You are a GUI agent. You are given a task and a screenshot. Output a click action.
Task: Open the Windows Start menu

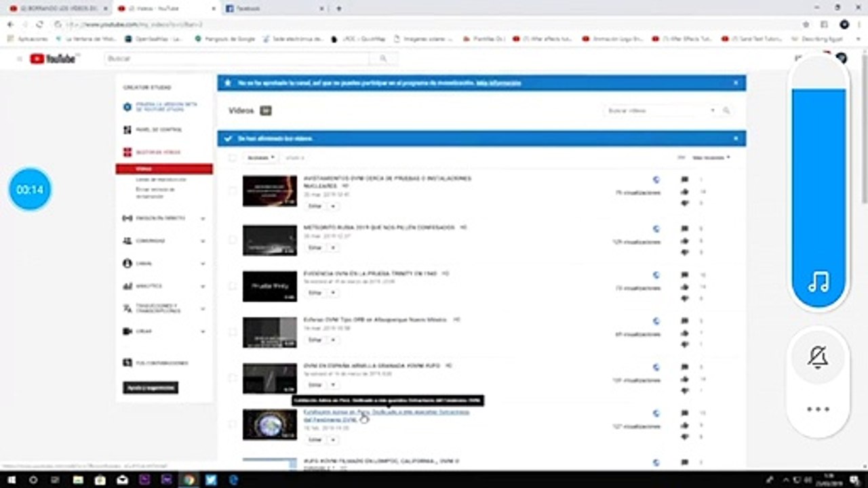pyautogui.click(x=11, y=480)
